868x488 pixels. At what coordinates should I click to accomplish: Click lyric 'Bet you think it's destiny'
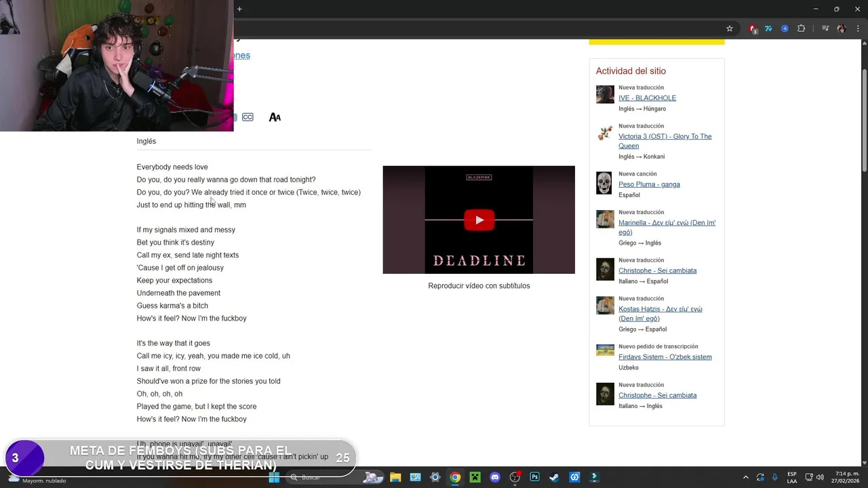point(175,243)
